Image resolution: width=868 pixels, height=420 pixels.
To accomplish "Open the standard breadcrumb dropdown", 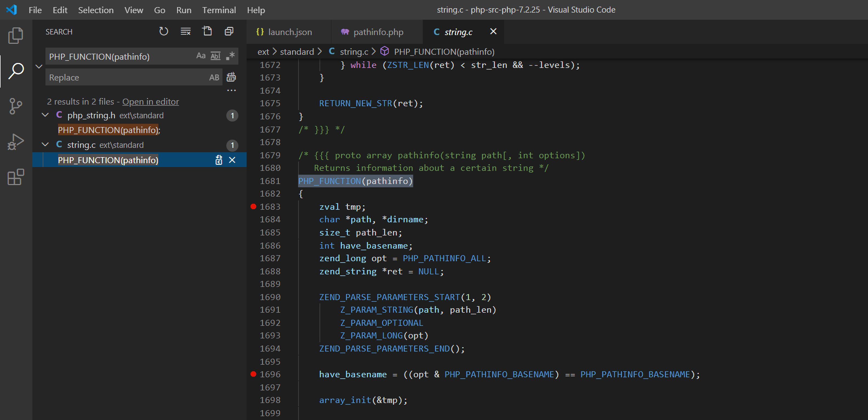I will click(297, 51).
